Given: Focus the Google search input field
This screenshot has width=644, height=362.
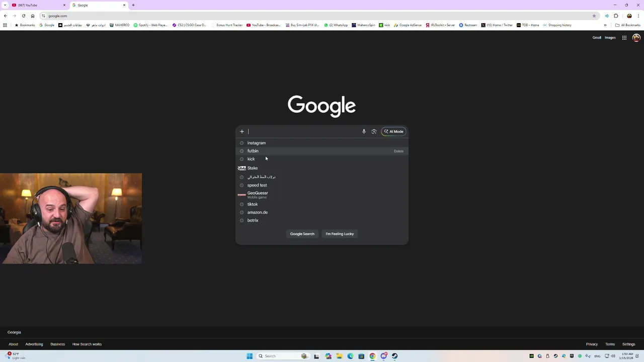Looking at the screenshot, I should (x=303, y=132).
